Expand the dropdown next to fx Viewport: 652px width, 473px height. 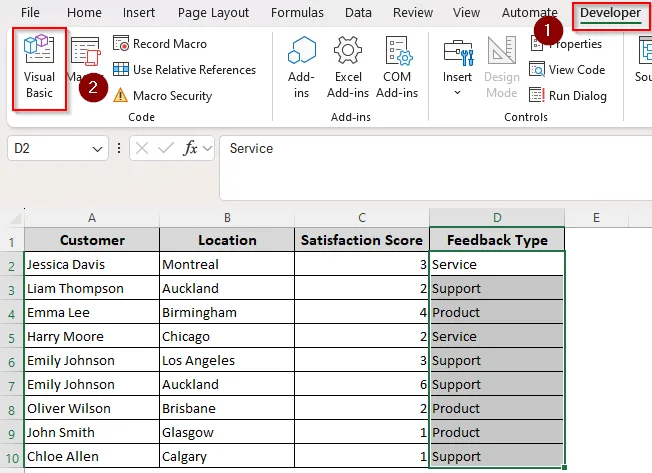[207, 148]
